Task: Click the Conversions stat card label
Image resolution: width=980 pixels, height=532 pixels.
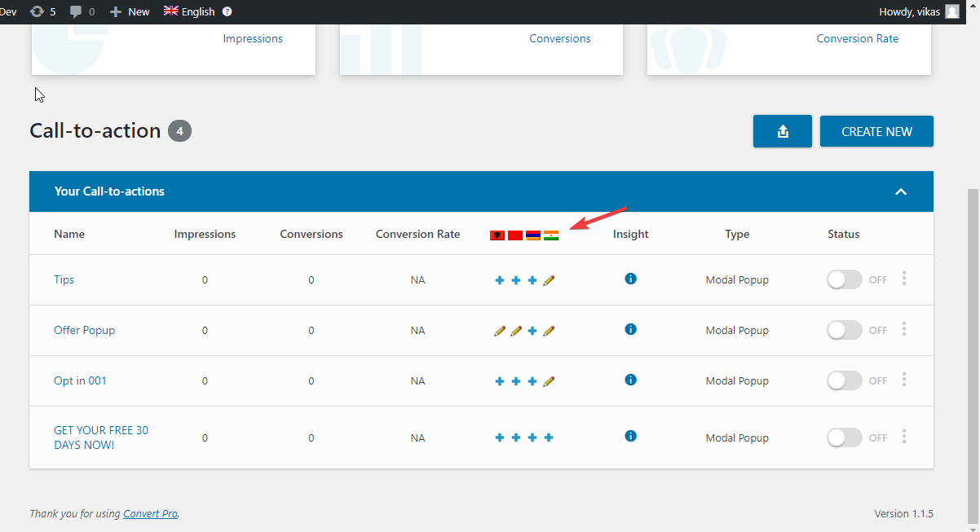Action: [560, 38]
